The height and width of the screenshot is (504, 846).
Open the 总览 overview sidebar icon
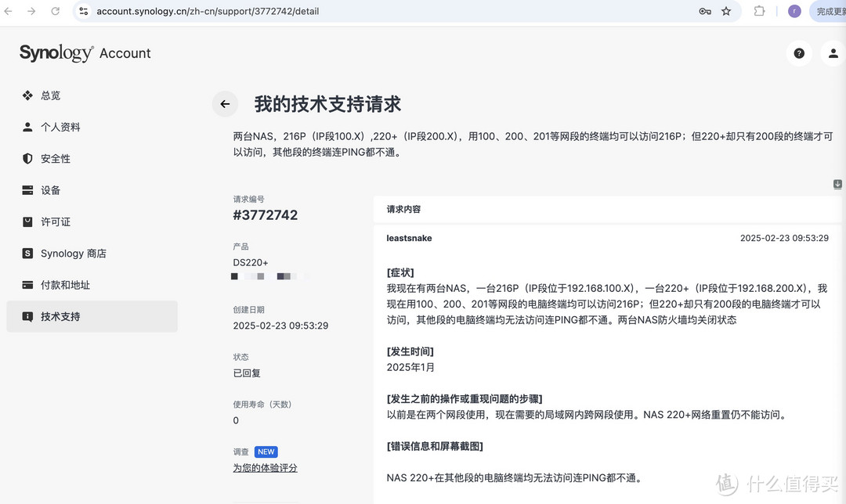tap(27, 95)
